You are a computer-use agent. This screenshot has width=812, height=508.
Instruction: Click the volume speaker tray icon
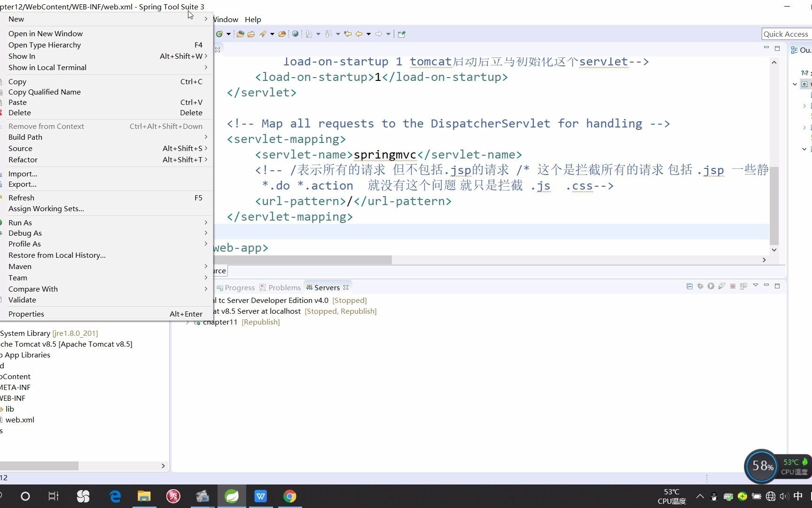coord(784,496)
